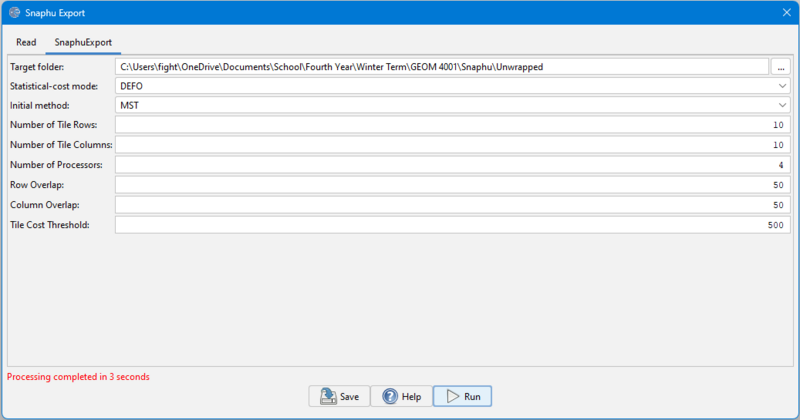The height and width of the screenshot is (420, 800).
Task: Click the Number of Tile Columns field
Action: [452, 145]
